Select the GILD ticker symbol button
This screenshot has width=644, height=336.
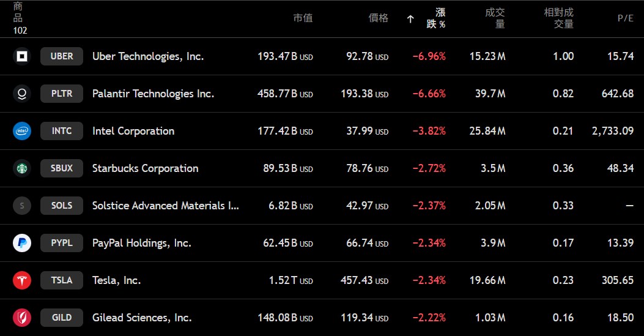[62, 318]
